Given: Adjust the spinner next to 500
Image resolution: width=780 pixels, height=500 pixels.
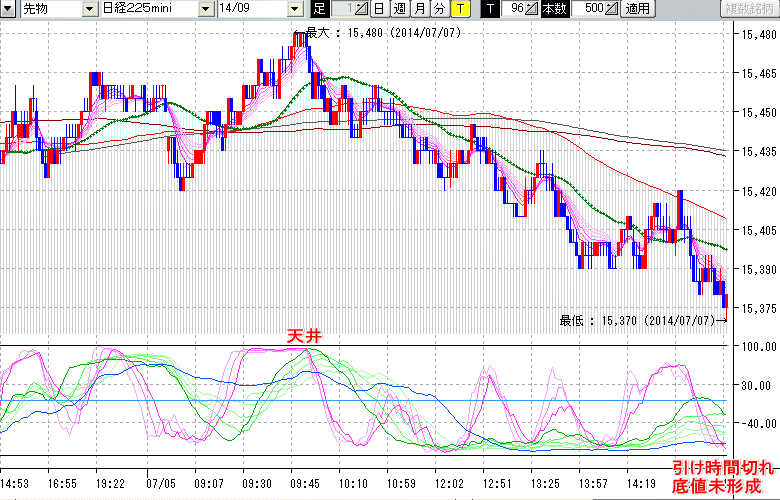Looking at the screenshot, I should (611, 9).
